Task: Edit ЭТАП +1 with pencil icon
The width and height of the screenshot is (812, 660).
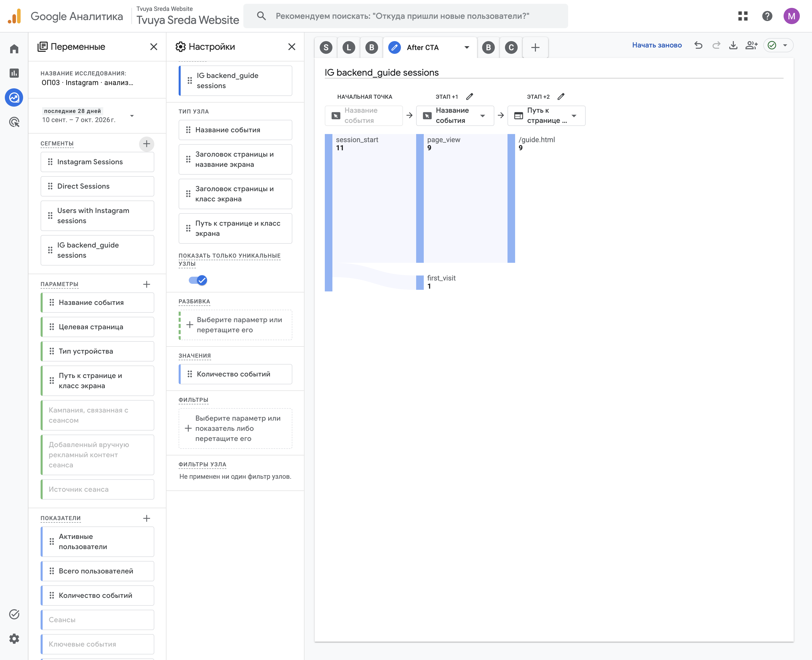Action: click(470, 96)
